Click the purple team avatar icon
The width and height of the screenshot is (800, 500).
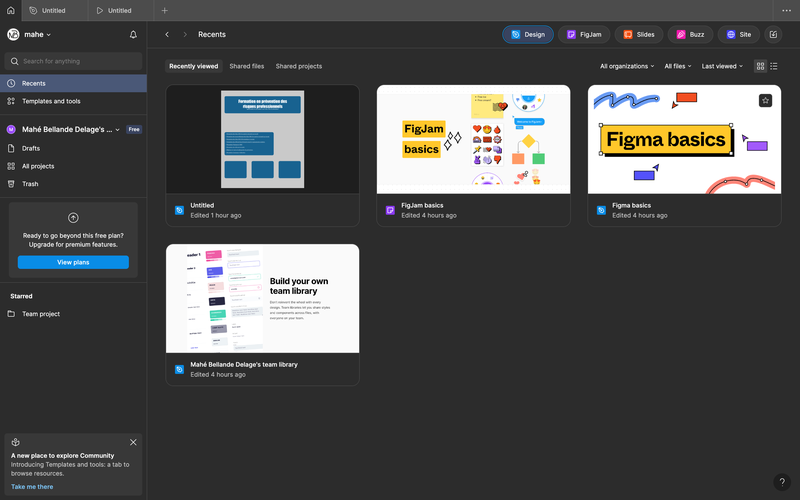tap(11, 130)
